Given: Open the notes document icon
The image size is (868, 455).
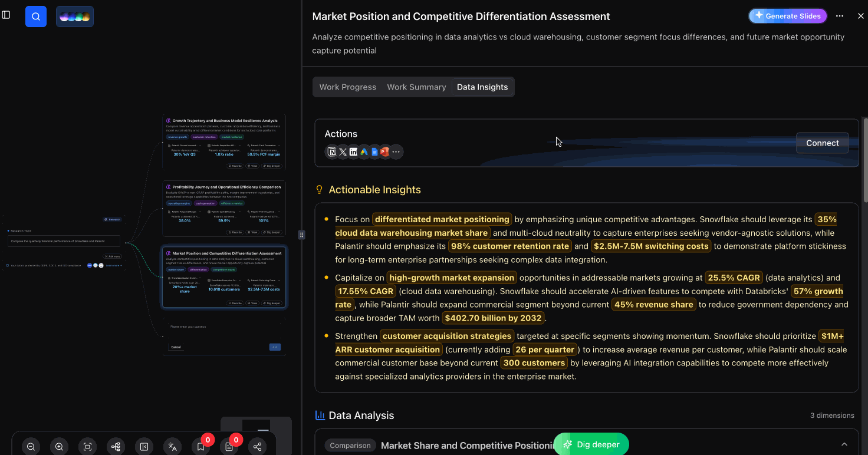Looking at the screenshot, I should [229, 447].
